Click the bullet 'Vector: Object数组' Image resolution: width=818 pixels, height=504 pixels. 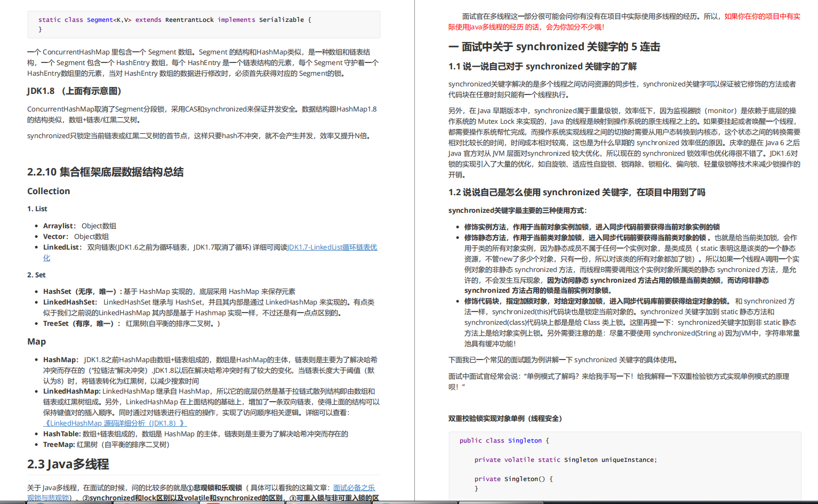click(76, 237)
